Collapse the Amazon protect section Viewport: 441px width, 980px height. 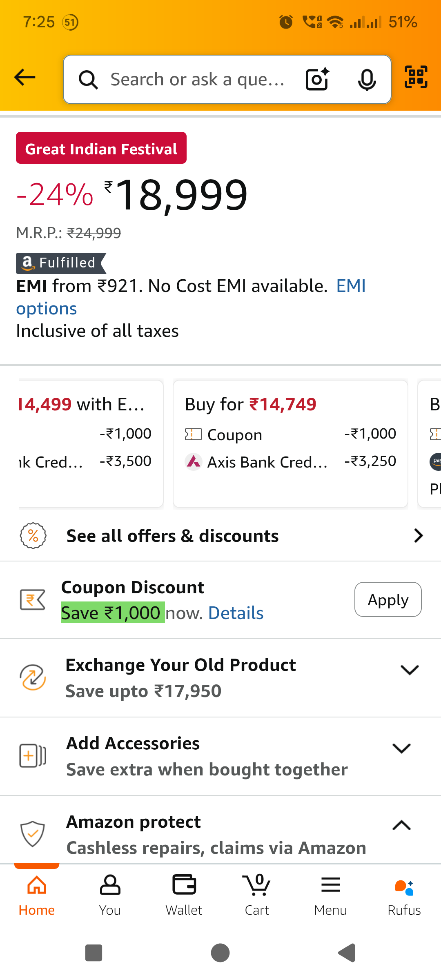pyautogui.click(x=401, y=826)
